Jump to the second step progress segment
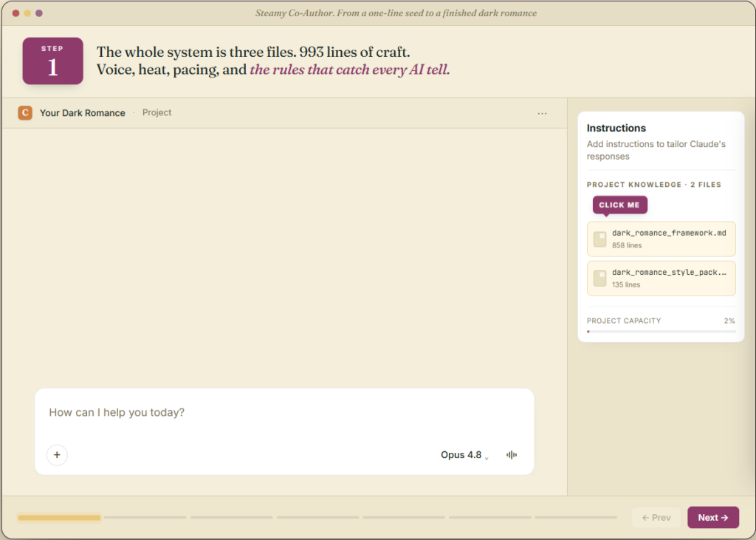Screen dimensions: 756x540 (x=145, y=517)
